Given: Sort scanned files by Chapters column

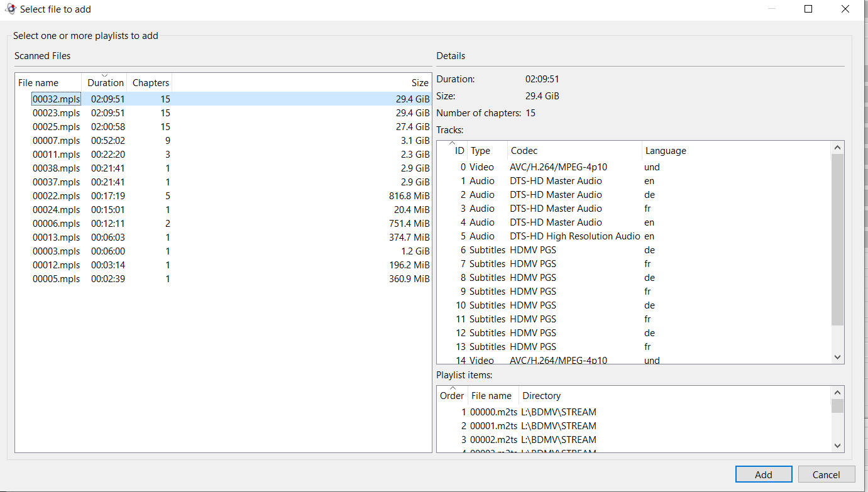Looking at the screenshot, I should (150, 82).
